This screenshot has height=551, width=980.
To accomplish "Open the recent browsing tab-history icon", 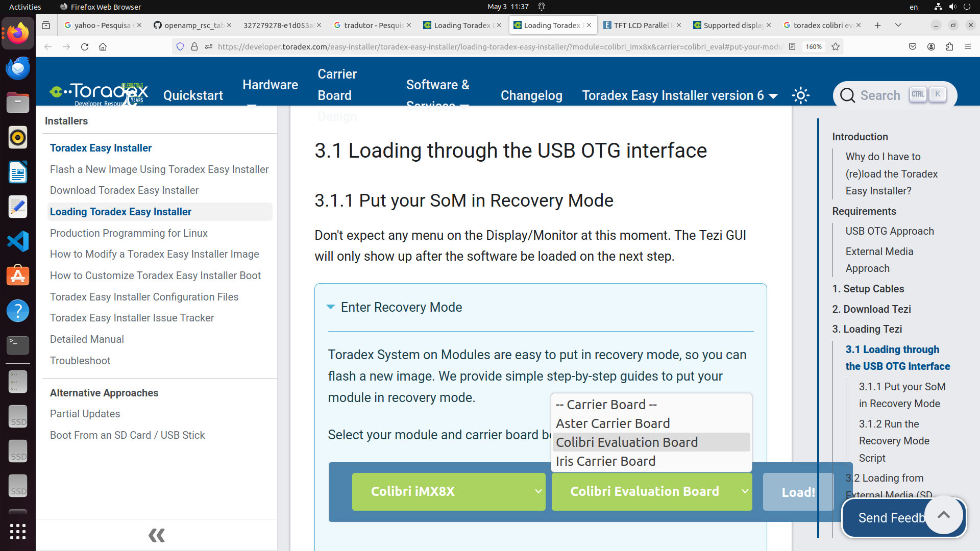I will point(46,25).
